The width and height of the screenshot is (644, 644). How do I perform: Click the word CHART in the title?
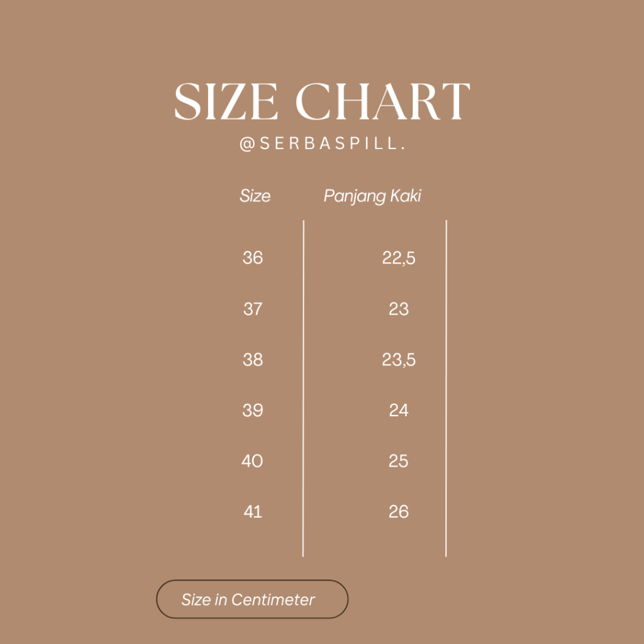tap(382, 102)
